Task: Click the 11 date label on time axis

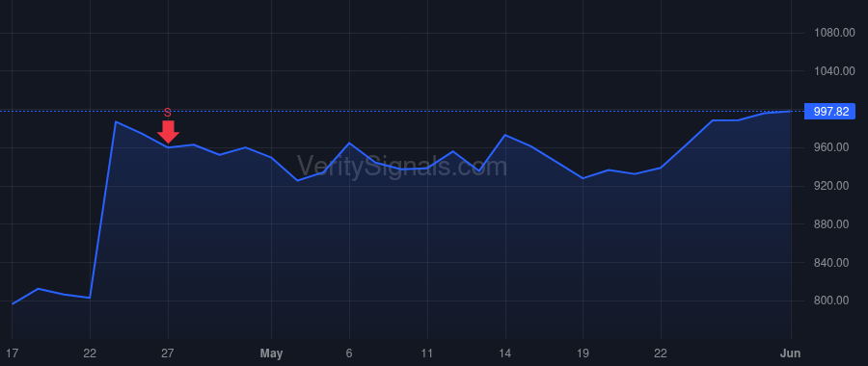Action: click(x=427, y=353)
